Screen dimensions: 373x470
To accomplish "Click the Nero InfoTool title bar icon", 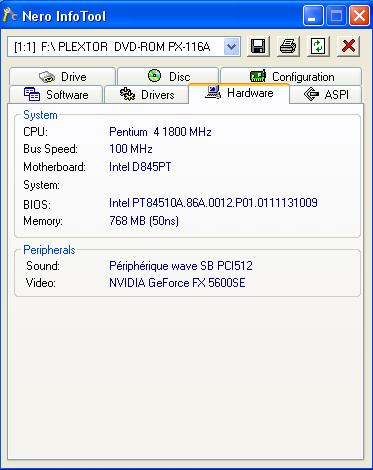I will (9, 15).
